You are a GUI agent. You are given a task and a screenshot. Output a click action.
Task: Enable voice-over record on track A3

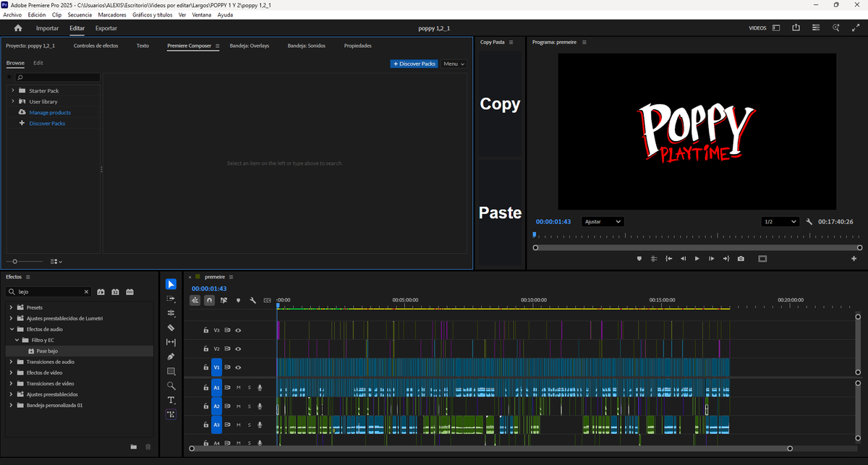260,425
